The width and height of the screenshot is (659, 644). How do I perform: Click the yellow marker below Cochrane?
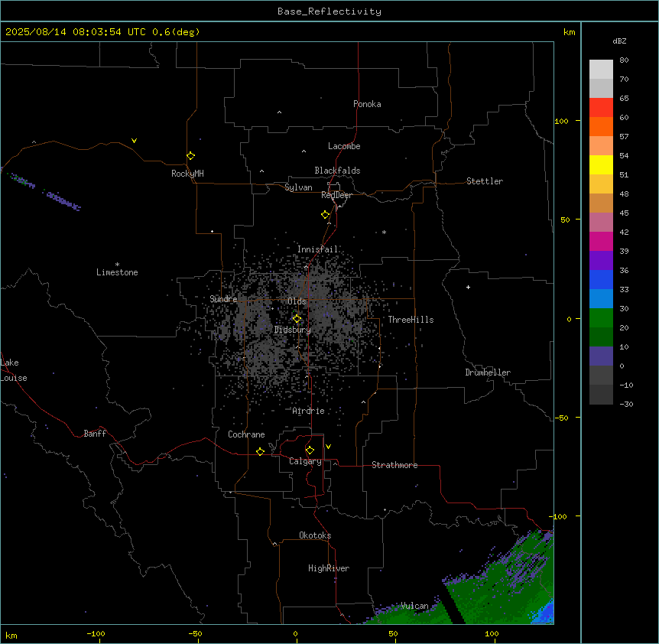pyautogui.click(x=260, y=451)
